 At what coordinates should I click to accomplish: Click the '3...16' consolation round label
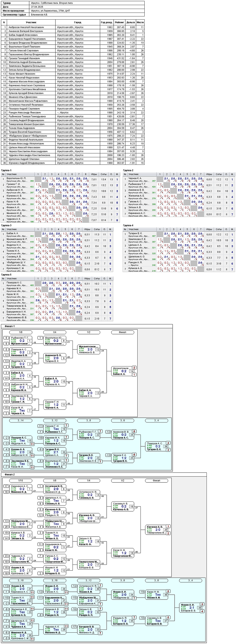click(x=55, y=580)
